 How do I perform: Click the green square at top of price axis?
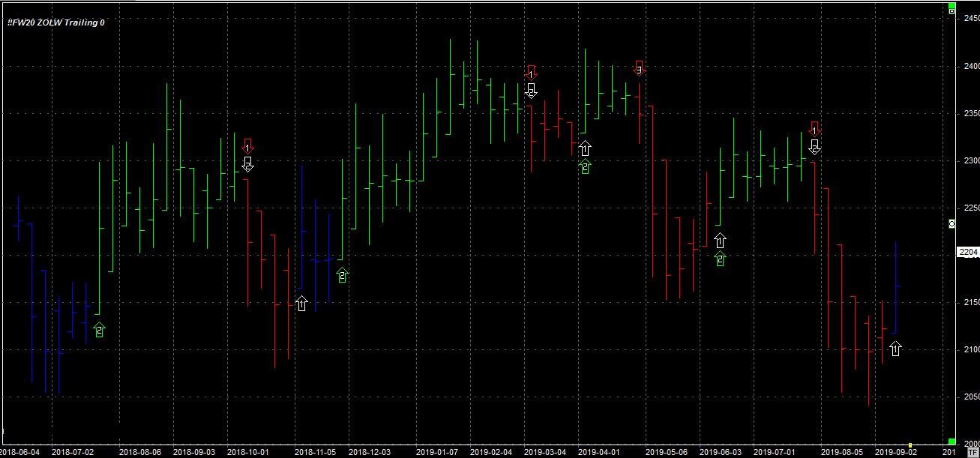(x=952, y=4)
